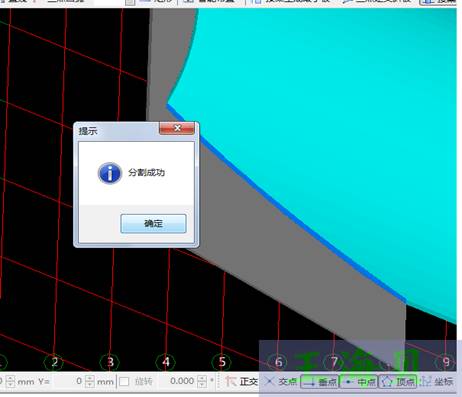Click the rotation angle field showing 0.000

tap(181, 381)
